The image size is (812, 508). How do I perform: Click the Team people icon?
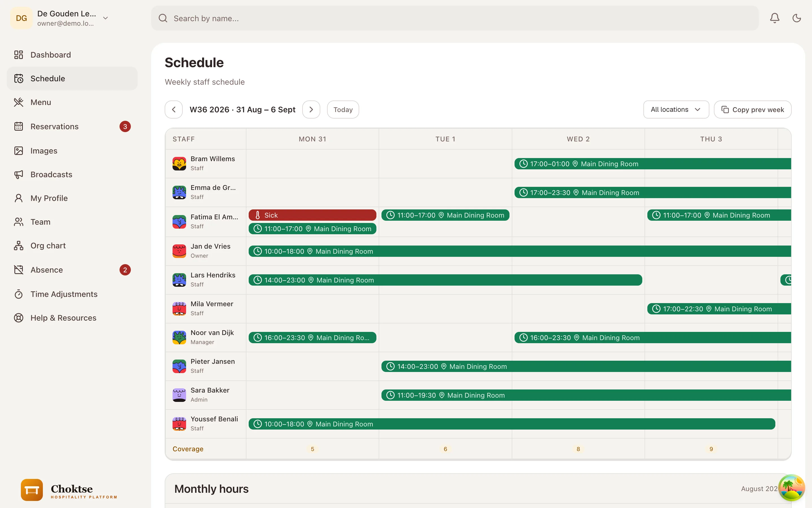pyautogui.click(x=19, y=222)
